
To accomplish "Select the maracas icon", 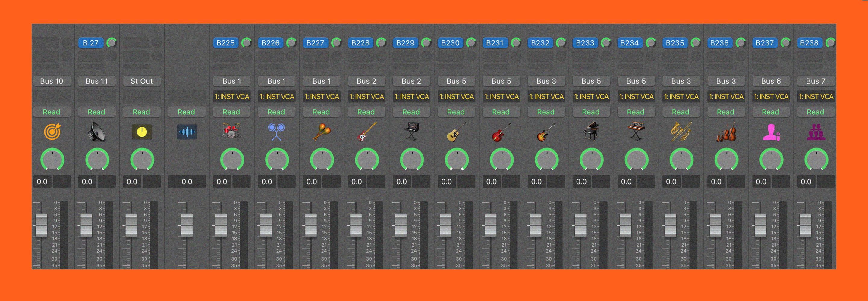I will (322, 132).
